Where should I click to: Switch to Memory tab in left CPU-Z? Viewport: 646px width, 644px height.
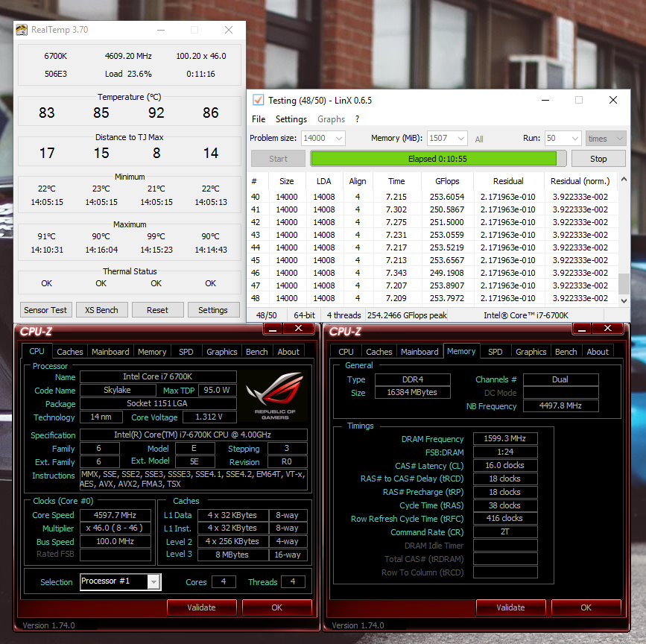[x=152, y=352]
